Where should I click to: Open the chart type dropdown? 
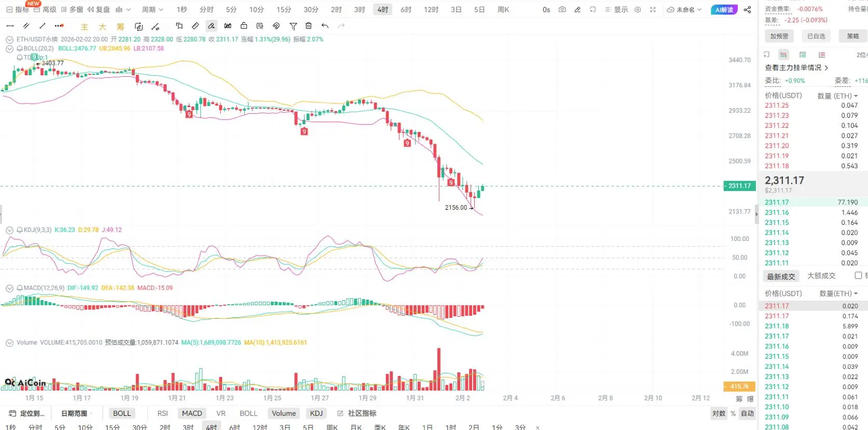123,9
